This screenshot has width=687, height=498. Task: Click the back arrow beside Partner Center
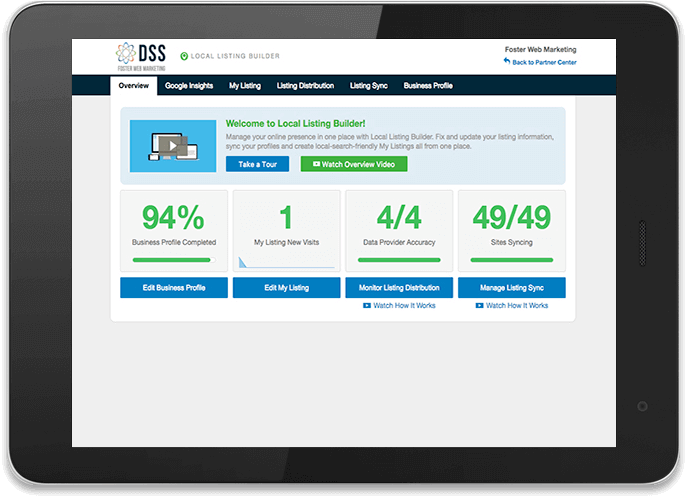[507, 62]
